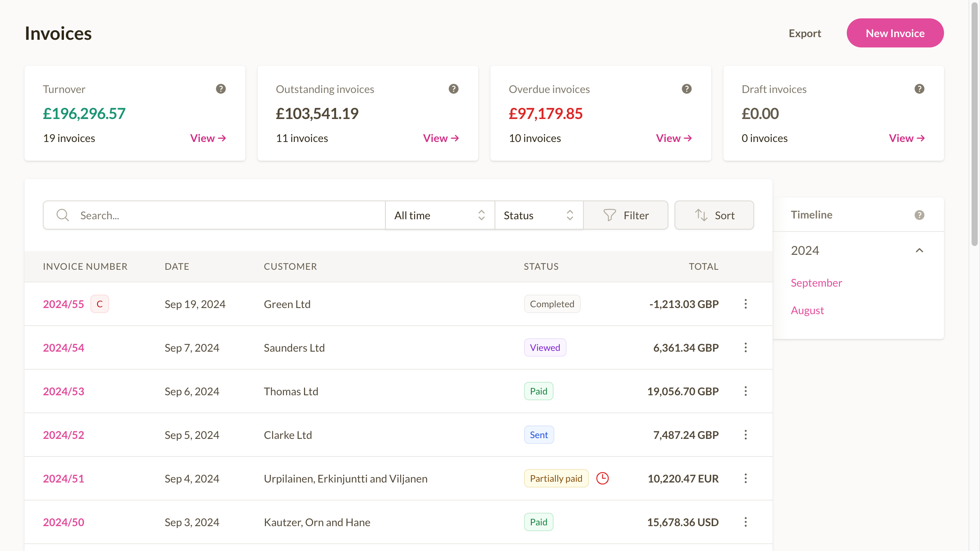Click the three-dot menu icon for invoice 2024/54
The width and height of the screenshot is (980, 551).
click(x=746, y=347)
